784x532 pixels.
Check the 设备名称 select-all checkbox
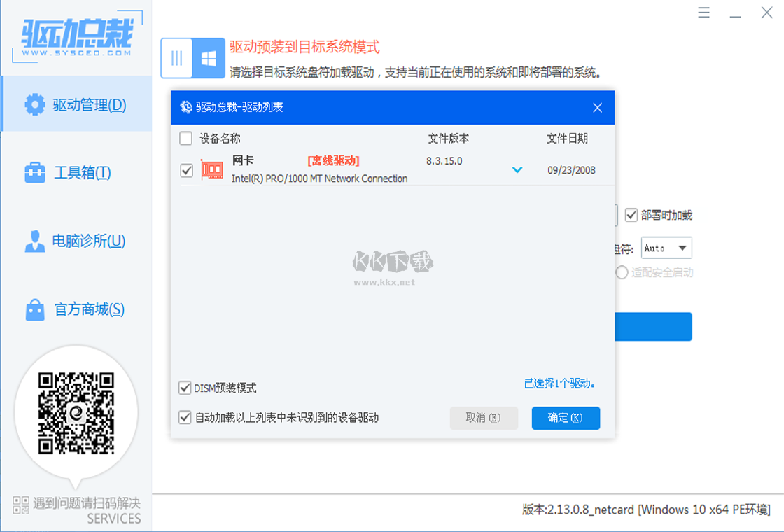(x=185, y=138)
